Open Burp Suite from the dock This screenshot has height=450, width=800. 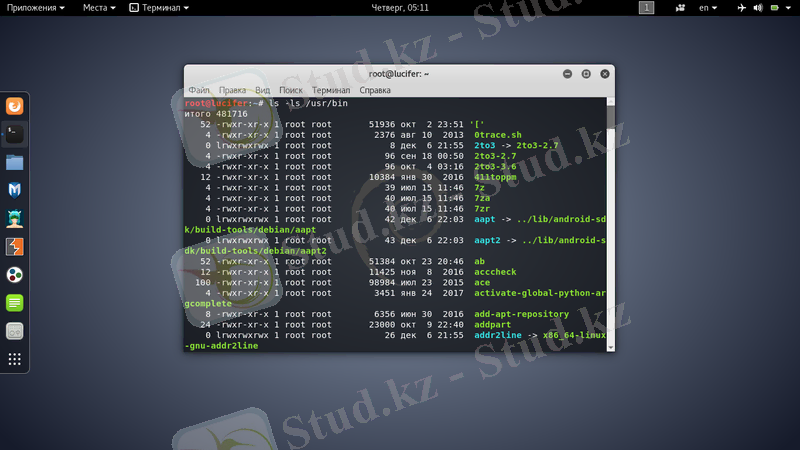pyautogui.click(x=15, y=247)
